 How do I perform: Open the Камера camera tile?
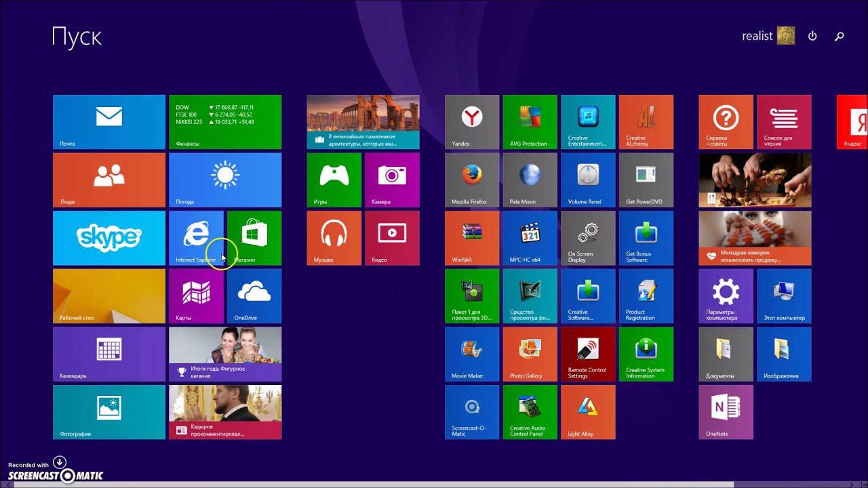point(392,180)
